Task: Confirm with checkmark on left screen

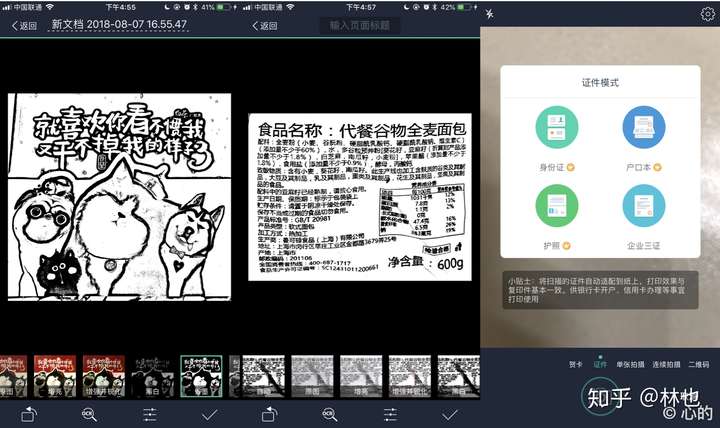Action: tap(210, 415)
